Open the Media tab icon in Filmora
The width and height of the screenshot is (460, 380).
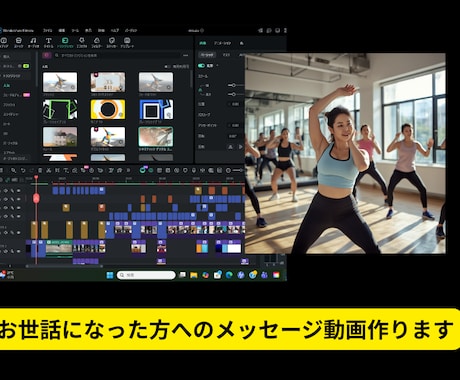[3, 41]
